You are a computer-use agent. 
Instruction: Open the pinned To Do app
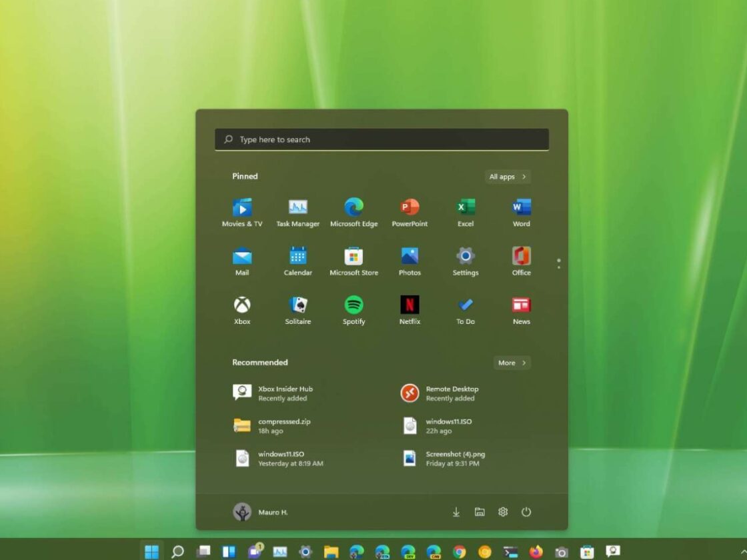coord(466,311)
